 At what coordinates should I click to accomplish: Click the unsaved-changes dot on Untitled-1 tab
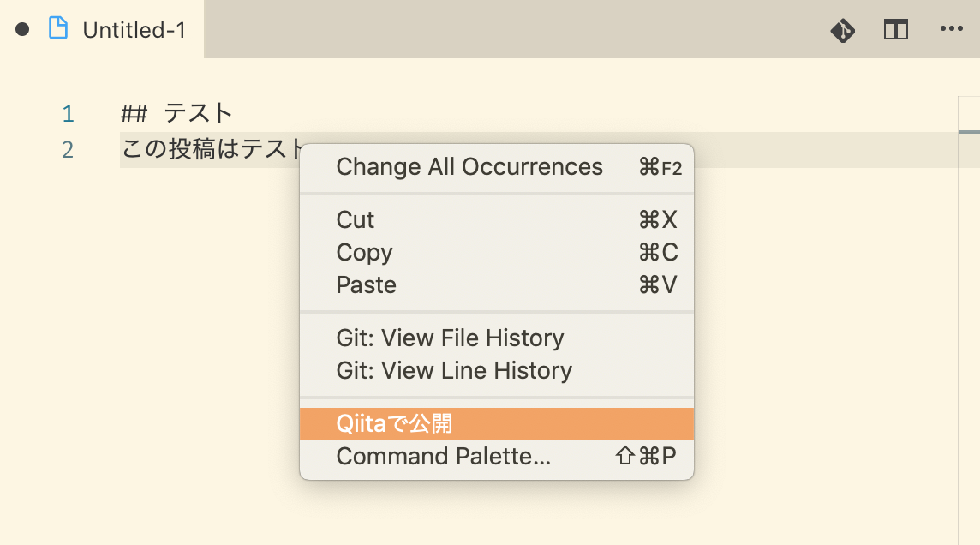22,29
